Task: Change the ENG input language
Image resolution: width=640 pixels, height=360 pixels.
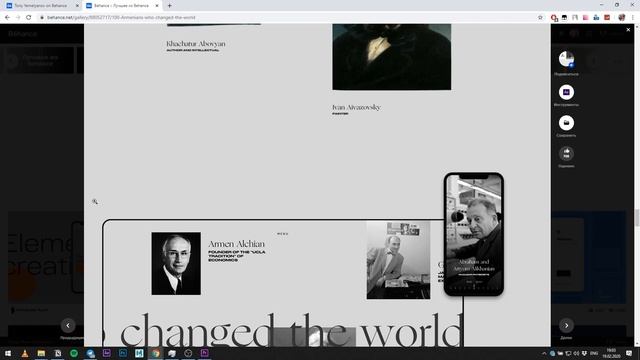Action: tap(594, 353)
